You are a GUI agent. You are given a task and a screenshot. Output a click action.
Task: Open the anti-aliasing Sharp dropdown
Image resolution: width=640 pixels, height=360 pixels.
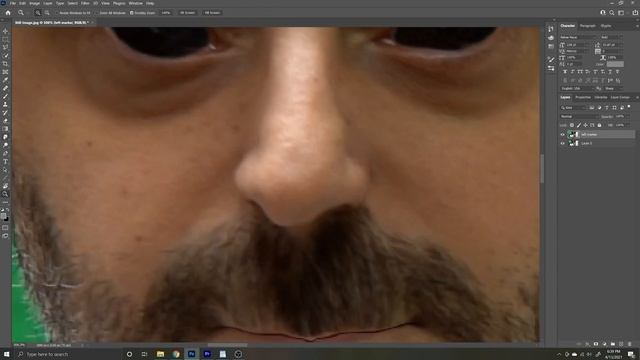pos(614,88)
